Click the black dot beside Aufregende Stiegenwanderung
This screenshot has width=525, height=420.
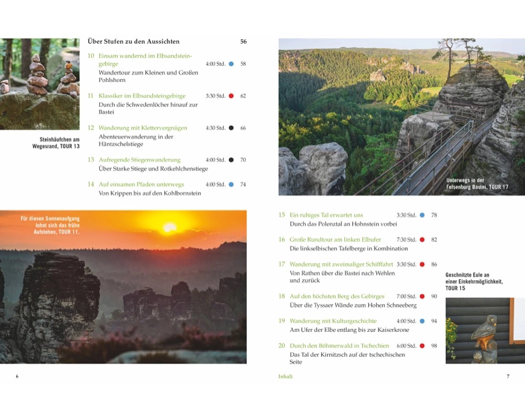(x=231, y=160)
